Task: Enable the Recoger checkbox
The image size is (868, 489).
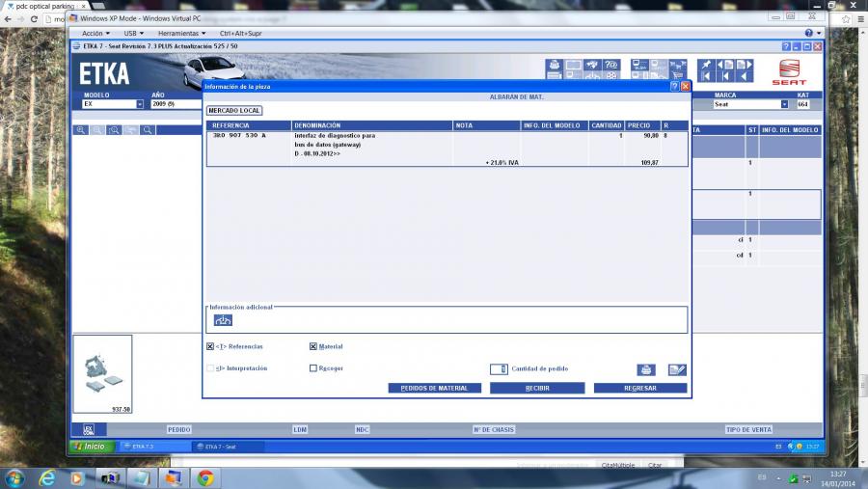Action: point(313,367)
